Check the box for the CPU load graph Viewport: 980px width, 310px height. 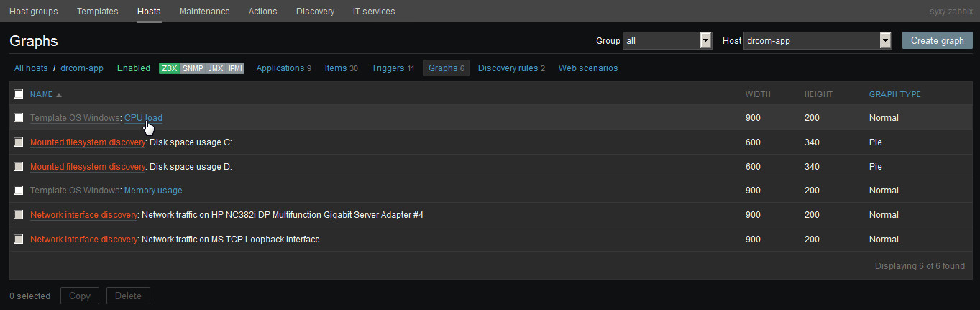tap(19, 118)
